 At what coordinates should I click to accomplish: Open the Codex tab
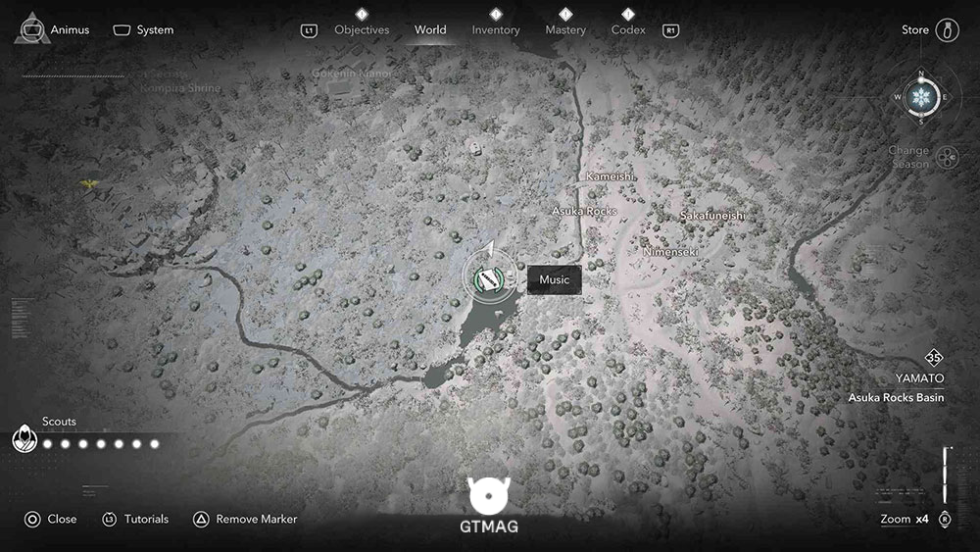pos(627,29)
